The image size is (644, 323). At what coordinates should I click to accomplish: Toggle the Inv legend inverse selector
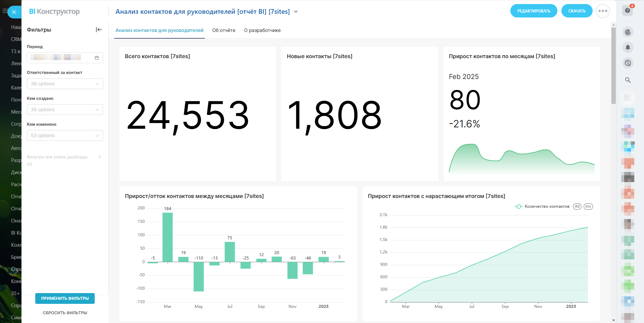pos(588,206)
